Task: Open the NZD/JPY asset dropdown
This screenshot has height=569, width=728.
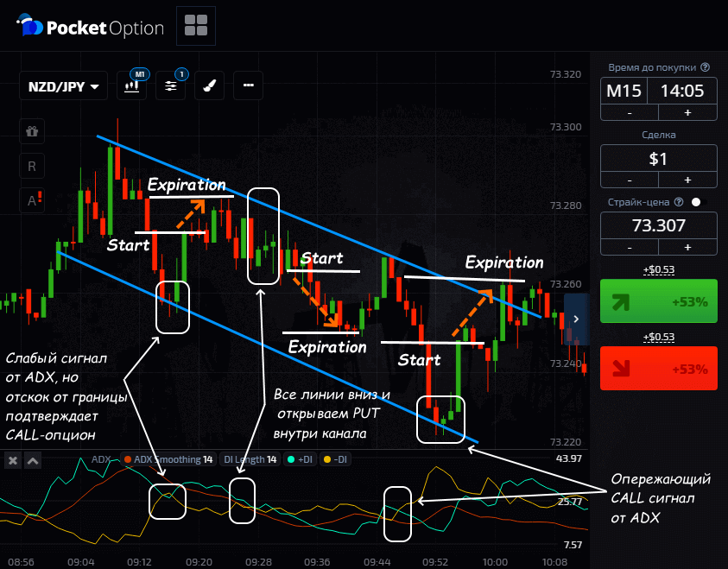Action: coord(63,86)
